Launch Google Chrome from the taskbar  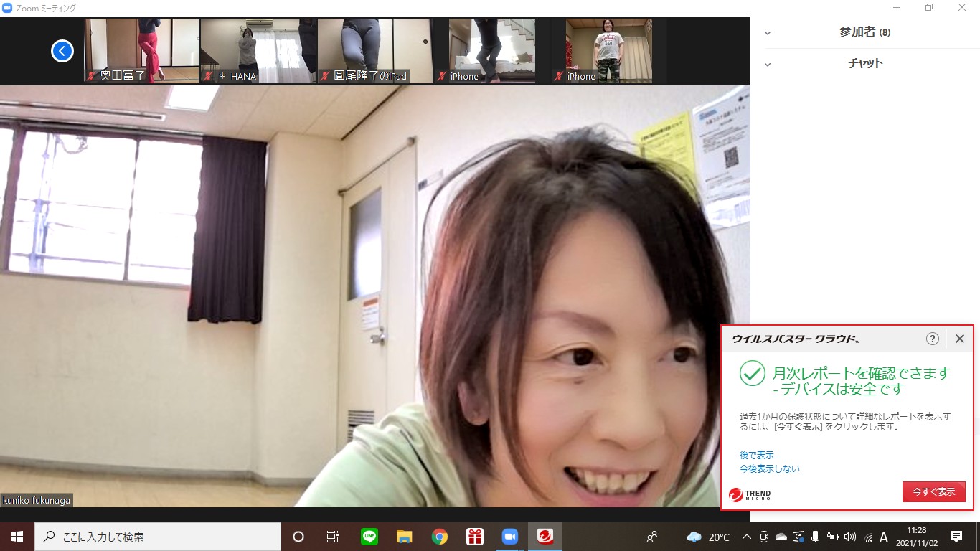[x=440, y=537]
